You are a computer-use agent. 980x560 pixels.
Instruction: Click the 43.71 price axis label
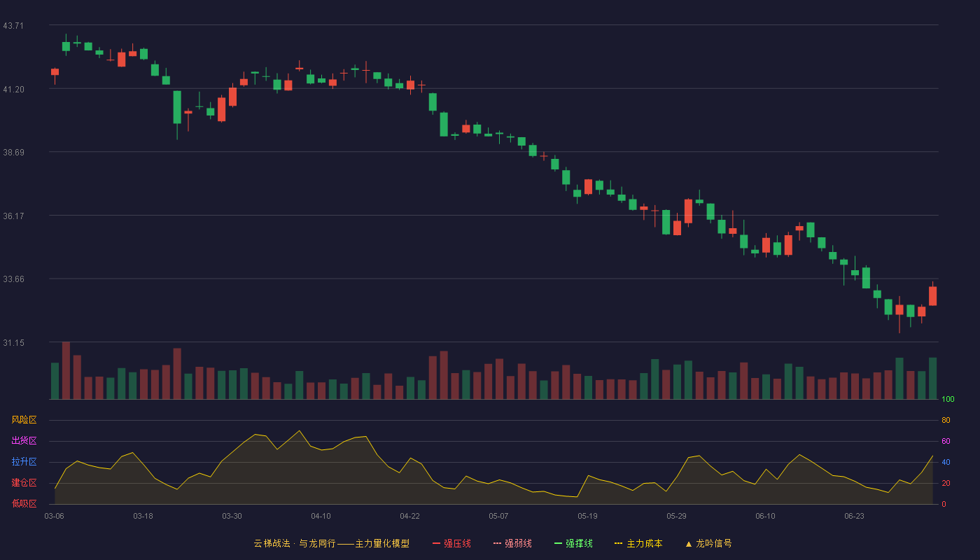[x=13, y=26]
